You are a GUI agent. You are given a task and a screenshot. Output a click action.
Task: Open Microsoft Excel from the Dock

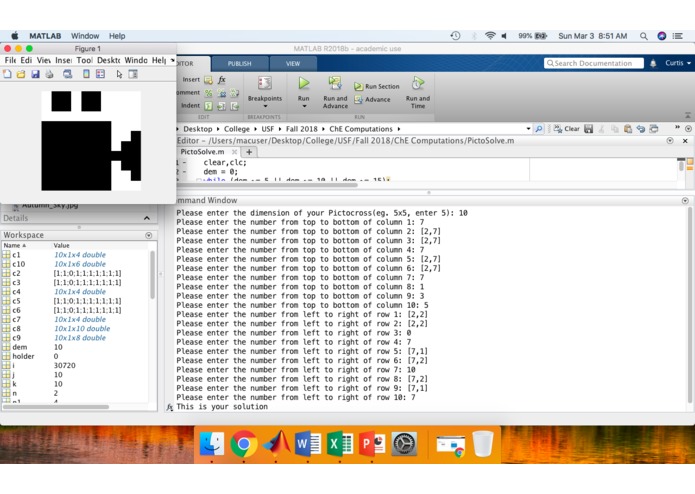pos(340,443)
